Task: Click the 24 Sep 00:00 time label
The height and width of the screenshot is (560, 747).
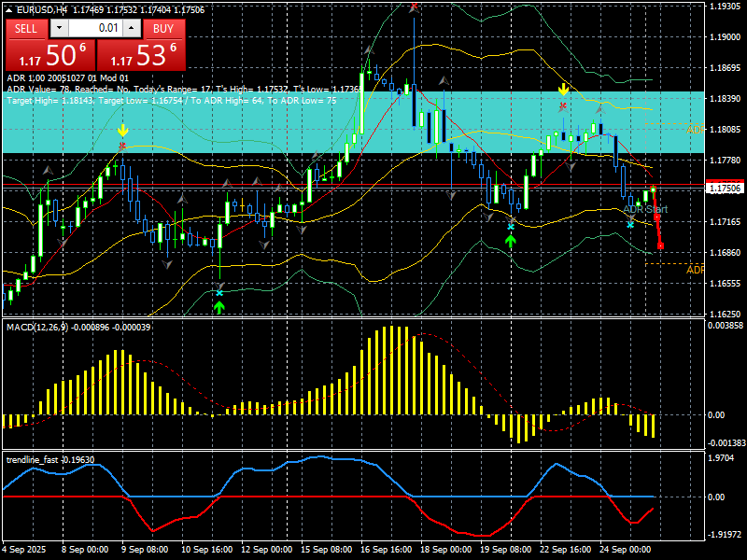Action: point(626,550)
